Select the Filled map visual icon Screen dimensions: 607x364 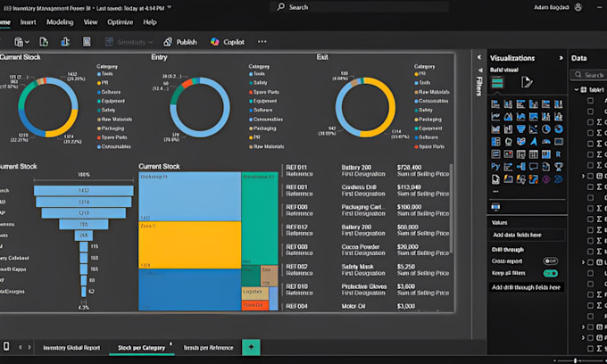click(520, 142)
